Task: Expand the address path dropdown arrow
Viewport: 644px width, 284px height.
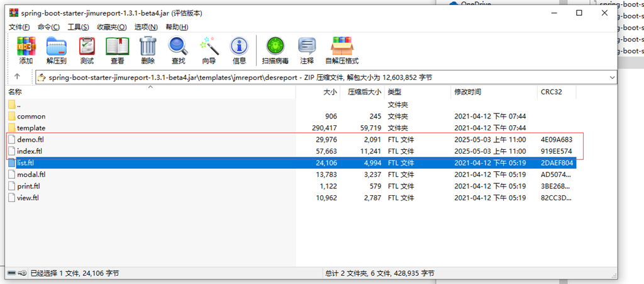Action: pyautogui.click(x=613, y=77)
